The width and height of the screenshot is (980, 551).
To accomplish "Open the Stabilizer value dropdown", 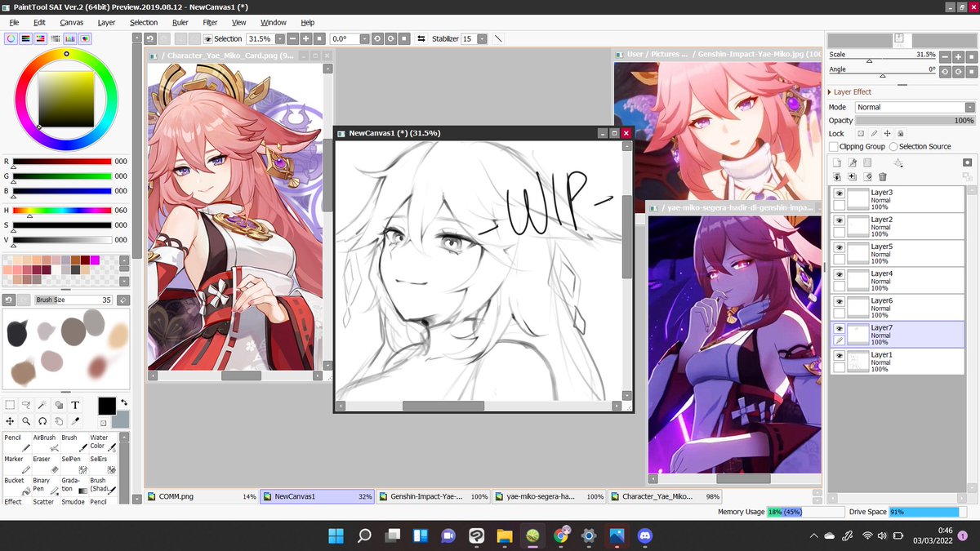I will 483,38.
